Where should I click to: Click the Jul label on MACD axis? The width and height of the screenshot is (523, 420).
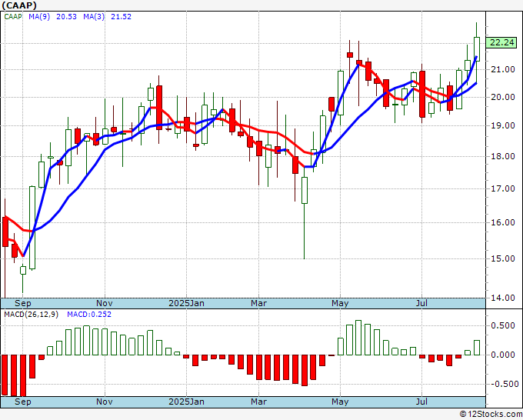coord(422,402)
